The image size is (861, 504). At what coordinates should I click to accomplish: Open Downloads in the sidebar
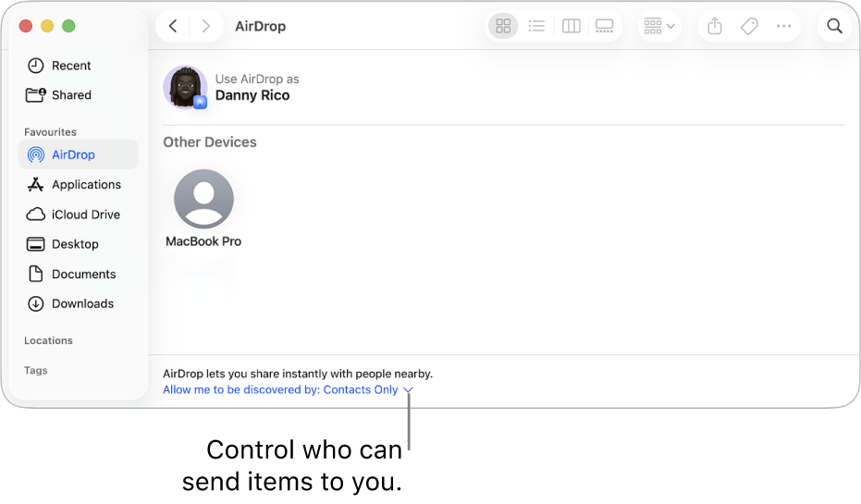tap(78, 303)
